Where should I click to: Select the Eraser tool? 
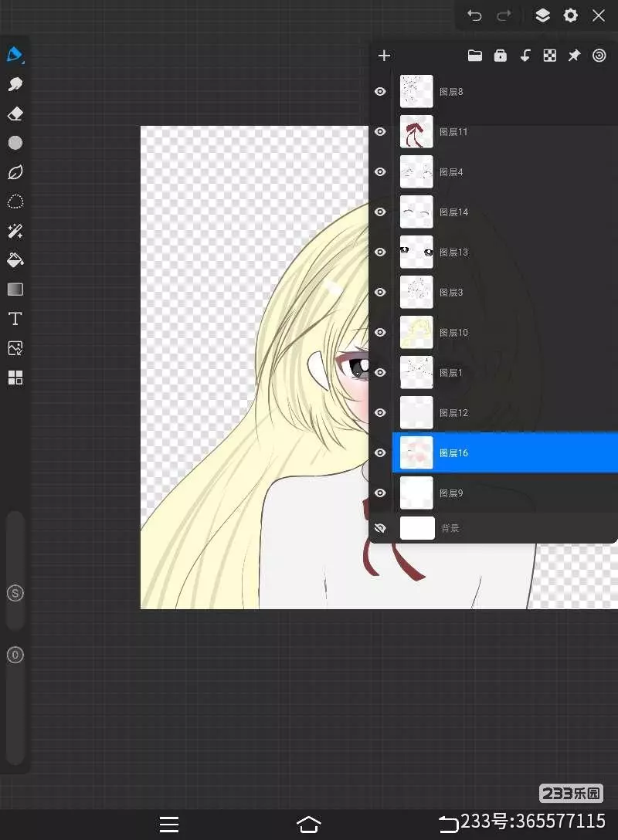tap(15, 113)
